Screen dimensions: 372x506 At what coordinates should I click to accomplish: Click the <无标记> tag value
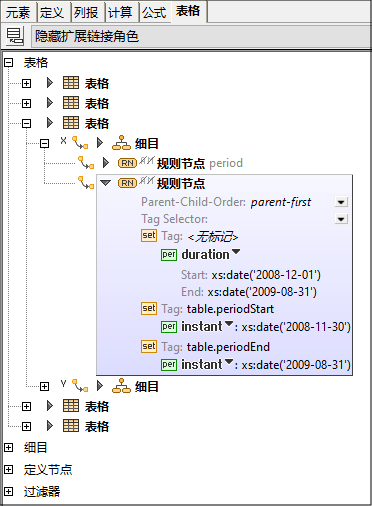coord(213,237)
